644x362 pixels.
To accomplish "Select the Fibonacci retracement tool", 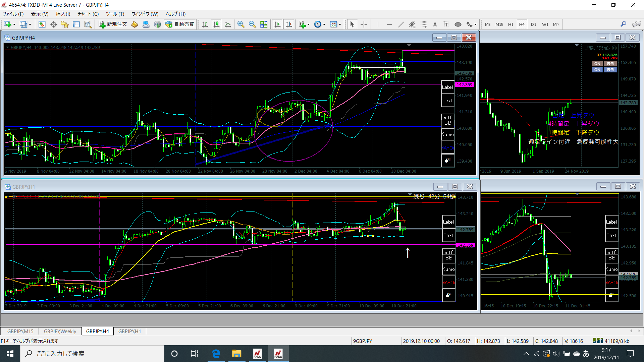I will click(424, 24).
